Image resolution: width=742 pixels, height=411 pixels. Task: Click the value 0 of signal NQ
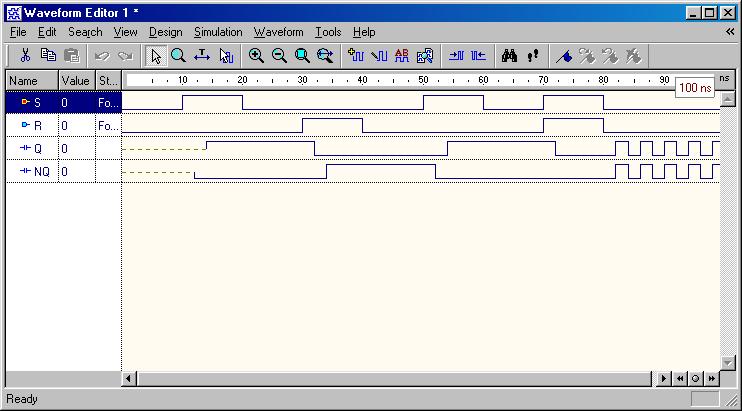(x=65, y=171)
